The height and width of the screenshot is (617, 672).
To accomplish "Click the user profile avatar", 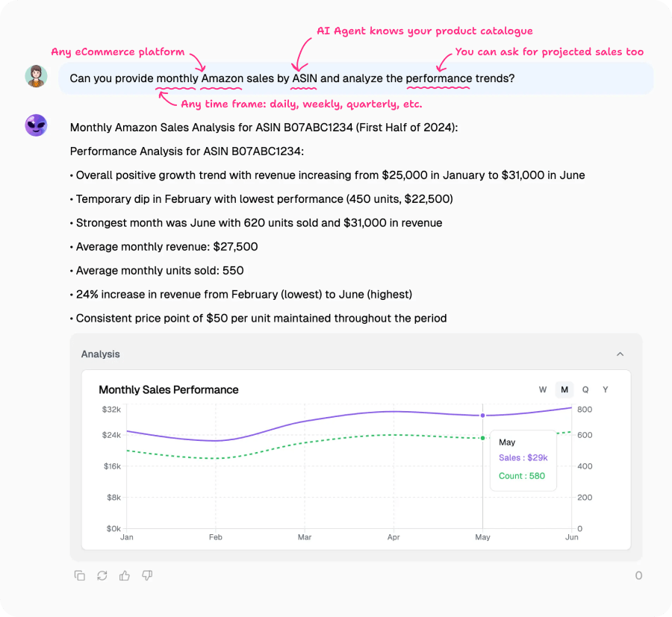I will 36,77.
